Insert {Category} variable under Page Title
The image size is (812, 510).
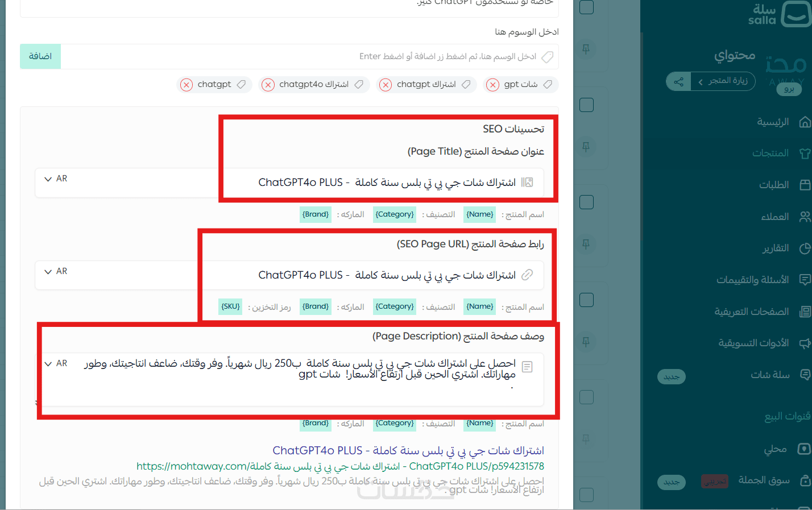[x=395, y=214]
